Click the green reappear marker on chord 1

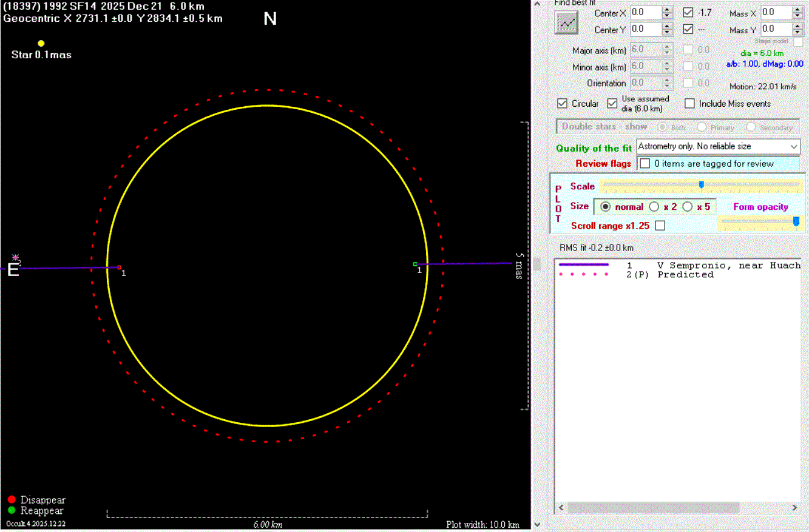pos(415,264)
